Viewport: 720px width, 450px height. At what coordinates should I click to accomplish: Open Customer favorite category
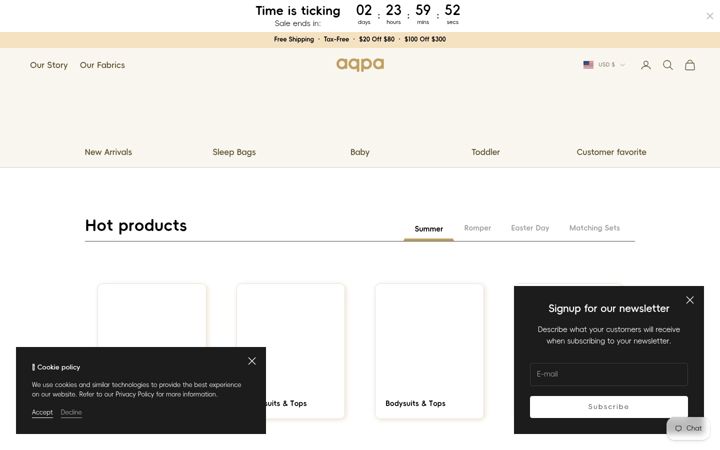click(x=611, y=152)
